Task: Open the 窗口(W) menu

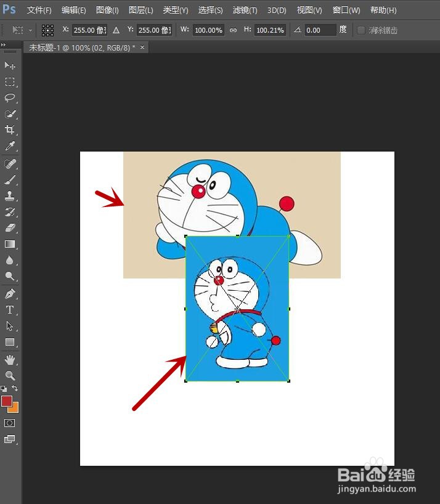Action: tap(346, 10)
